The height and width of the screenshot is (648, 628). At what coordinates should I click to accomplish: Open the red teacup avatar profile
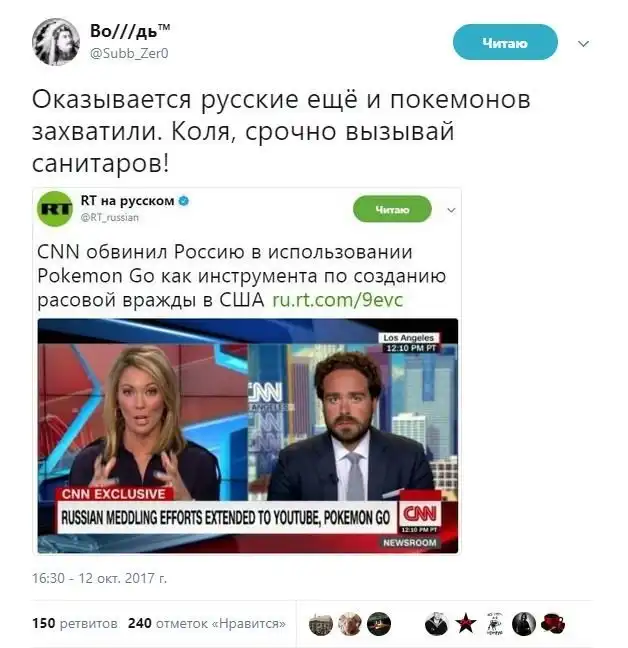(553, 624)
